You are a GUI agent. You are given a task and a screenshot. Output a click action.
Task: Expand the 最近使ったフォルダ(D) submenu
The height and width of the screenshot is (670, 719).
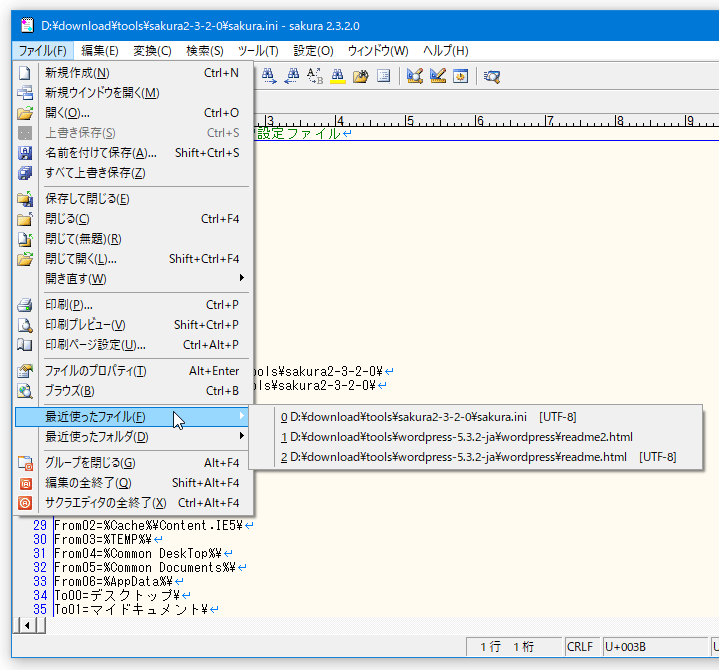pos(133,437)
